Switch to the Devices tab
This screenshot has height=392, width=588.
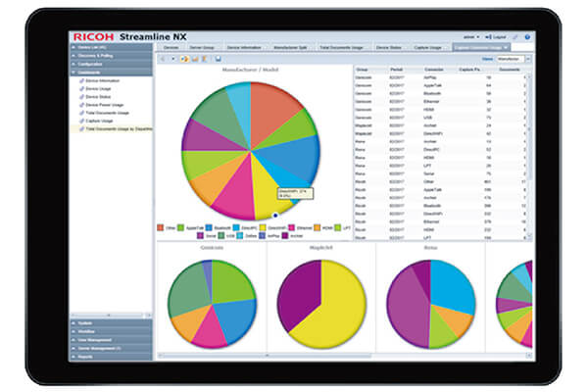point(171,48)
